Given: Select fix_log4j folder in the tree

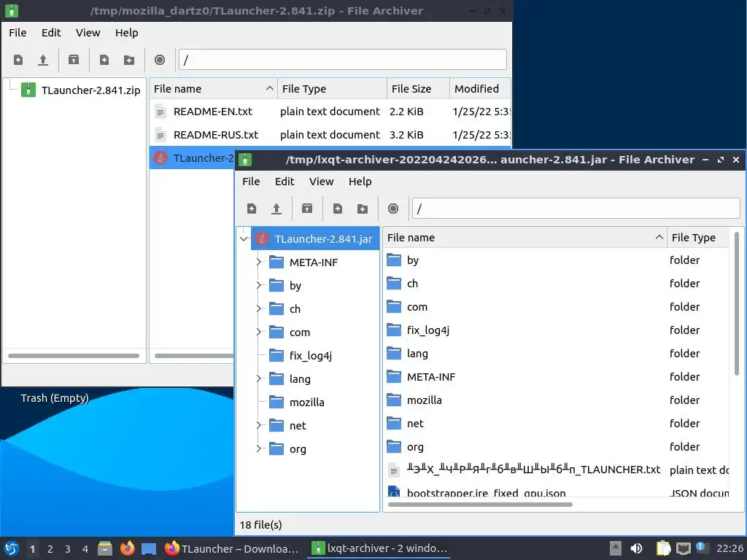Looking at the screenshot, I should point(301,355).
